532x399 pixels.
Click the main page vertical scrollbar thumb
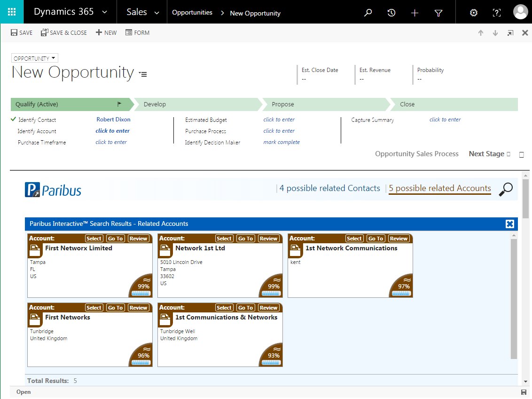(525, 199)
